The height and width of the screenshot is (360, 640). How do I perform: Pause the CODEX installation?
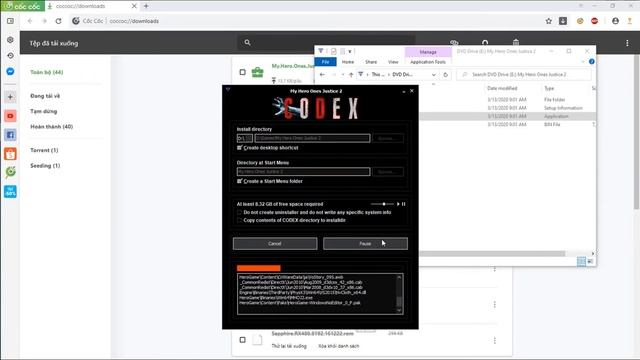point(365,244)
